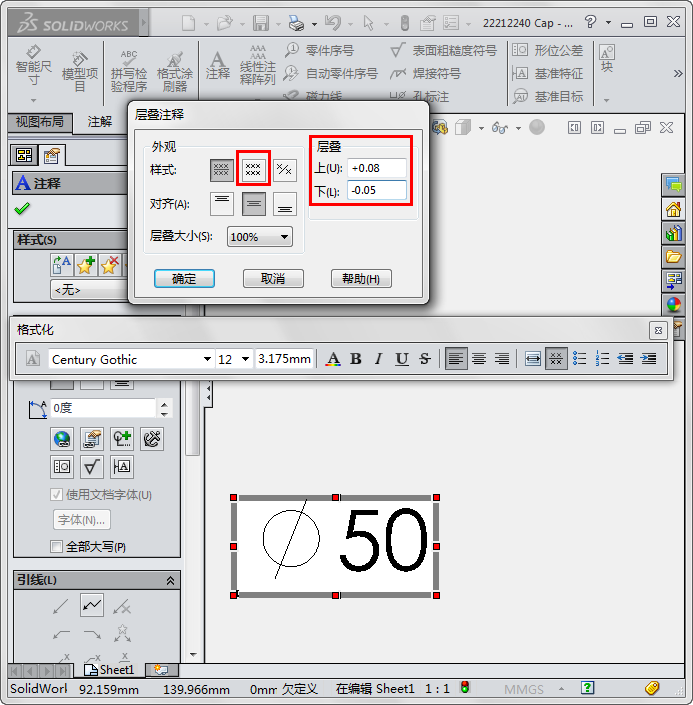Click the 字体(N)... font button
The height and width of the screenshot is (705, 693).
coord(81,520)
